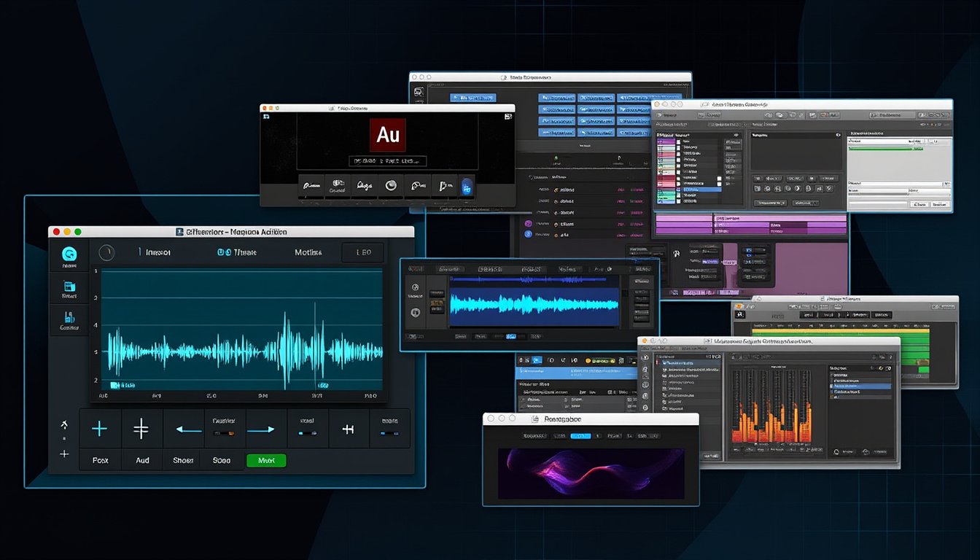Adjust the cyan slider right of the H icon

(389, 433)
